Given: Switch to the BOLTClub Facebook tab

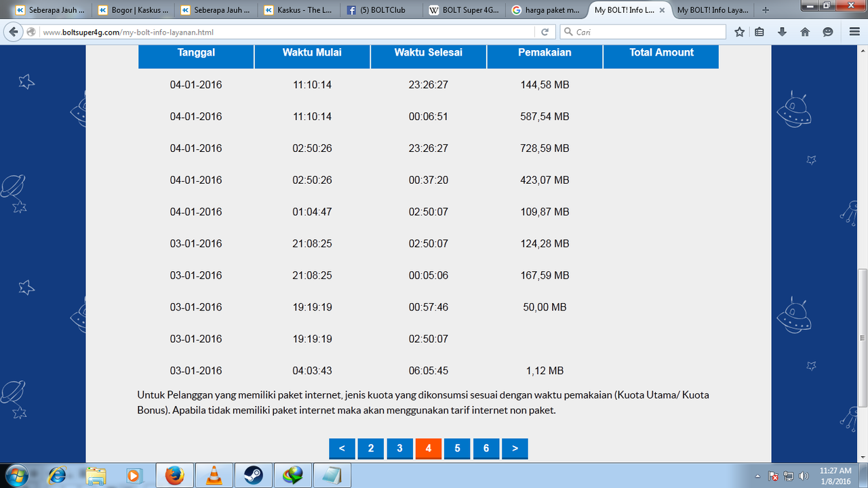Looking at the screenshot, I should click(x=381, y=10).
